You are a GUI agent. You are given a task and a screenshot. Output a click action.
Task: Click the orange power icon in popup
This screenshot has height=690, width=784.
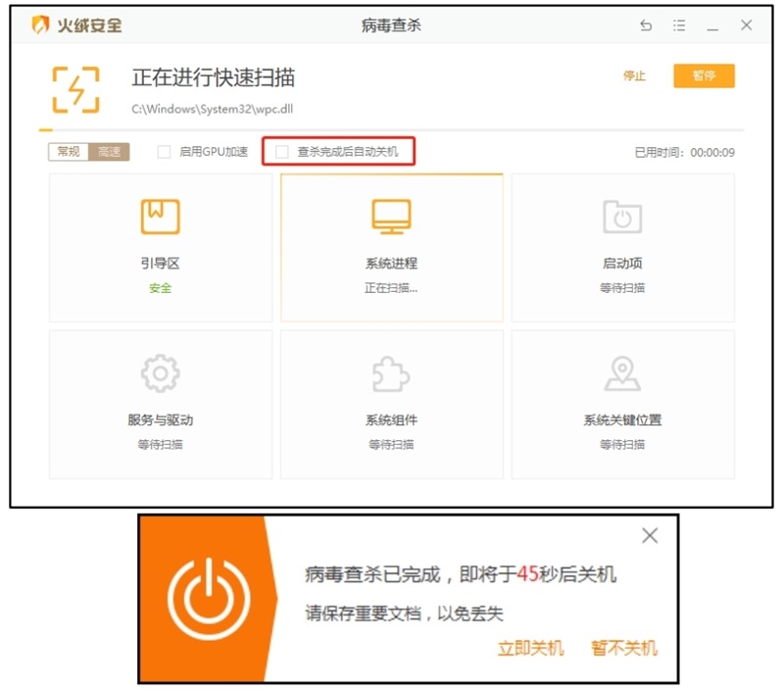pos(211,596)
